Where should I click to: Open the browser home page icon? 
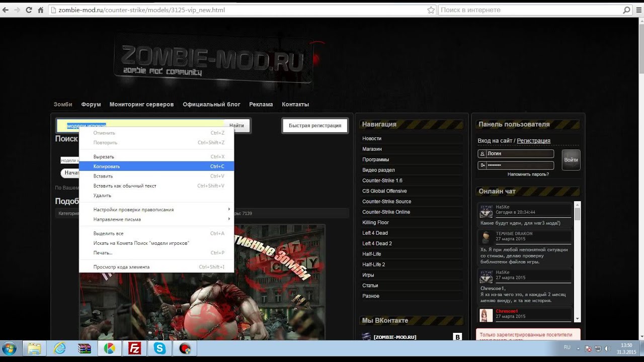point(40,10)
